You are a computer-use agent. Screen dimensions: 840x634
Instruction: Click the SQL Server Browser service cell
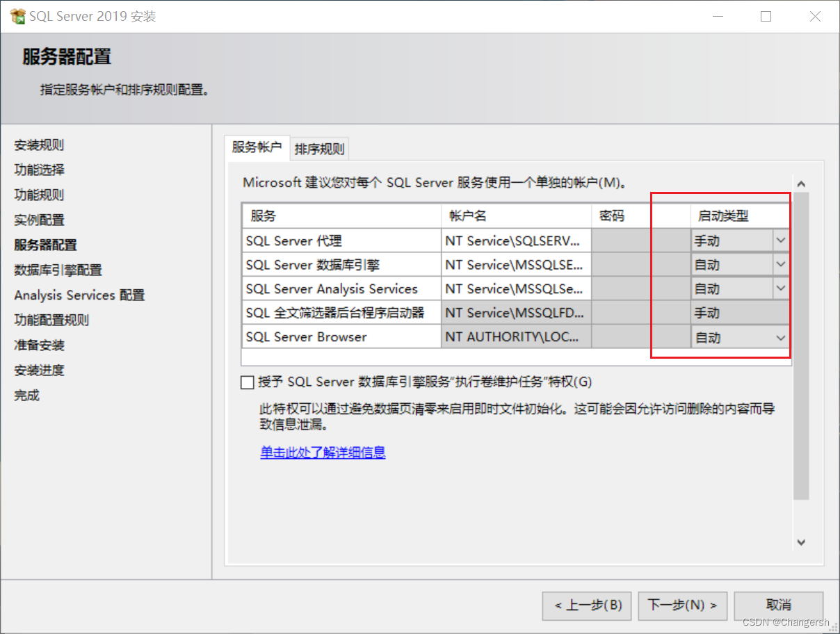click(341, 337)
